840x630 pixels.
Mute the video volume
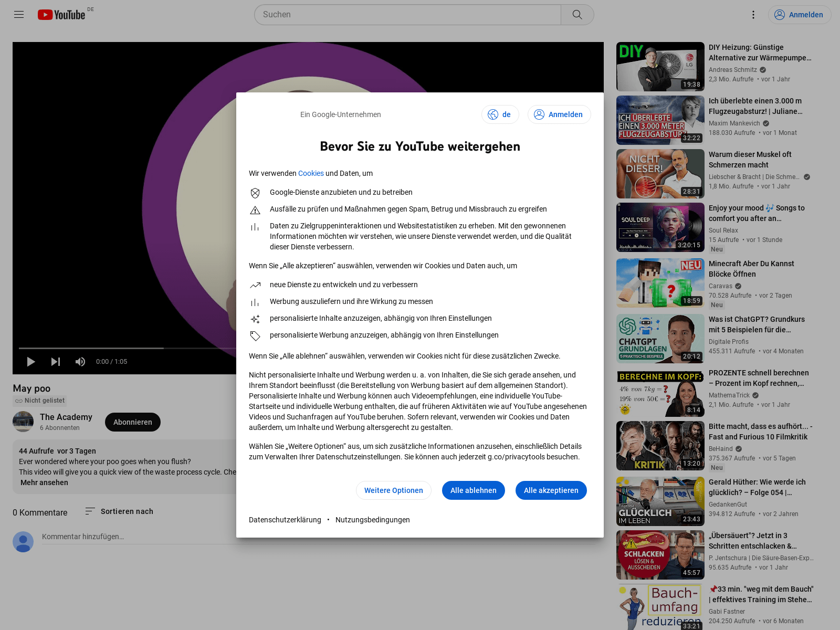pyautogui.click(x=80, y=361)
